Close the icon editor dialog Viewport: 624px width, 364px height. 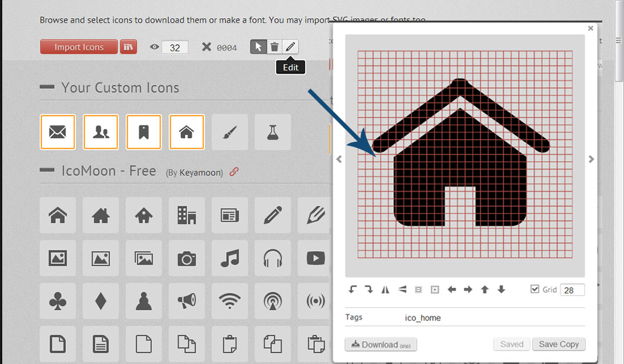590,28
